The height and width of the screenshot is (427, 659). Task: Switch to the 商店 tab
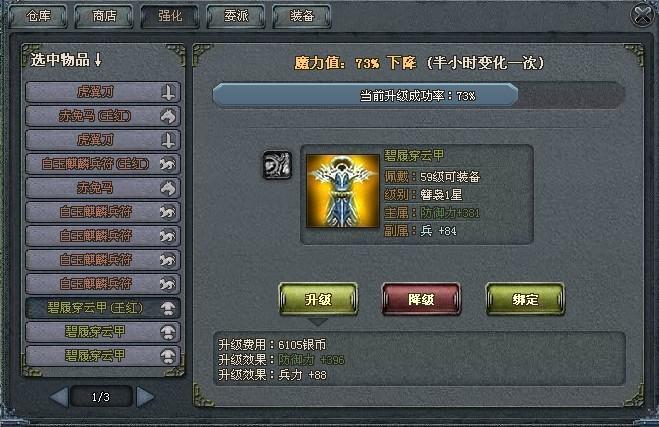pos(104,16)
